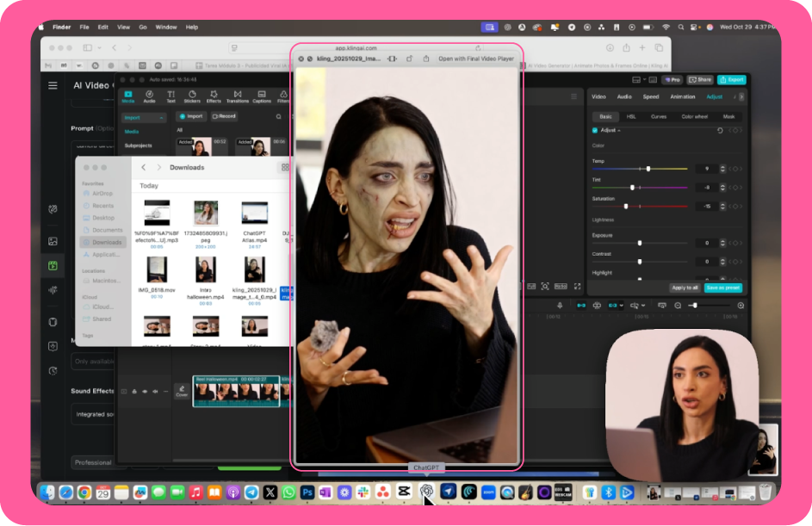Open the Stickers tool in CapCut
The height and width of the screenshot is (526, 812).
[x=192, y=96]
